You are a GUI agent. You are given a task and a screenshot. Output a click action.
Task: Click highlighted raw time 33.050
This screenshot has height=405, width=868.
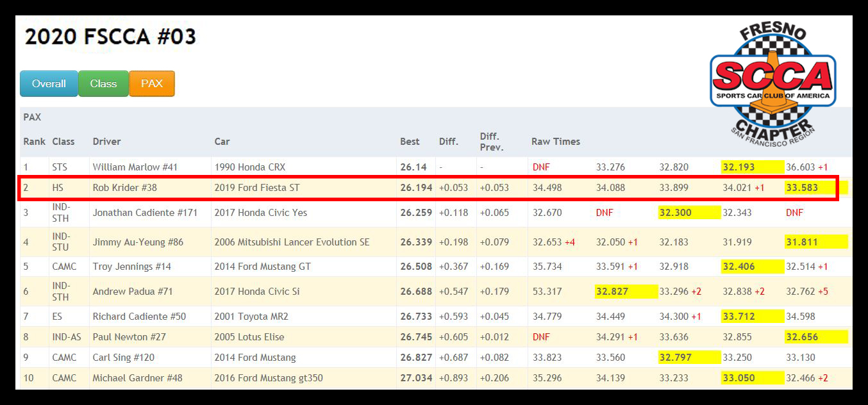[753, 377]
